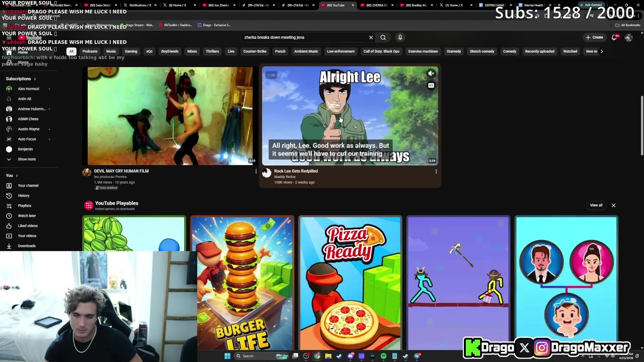
Task: Open Austin Wayne subscription channel
Action: point(28,129)
